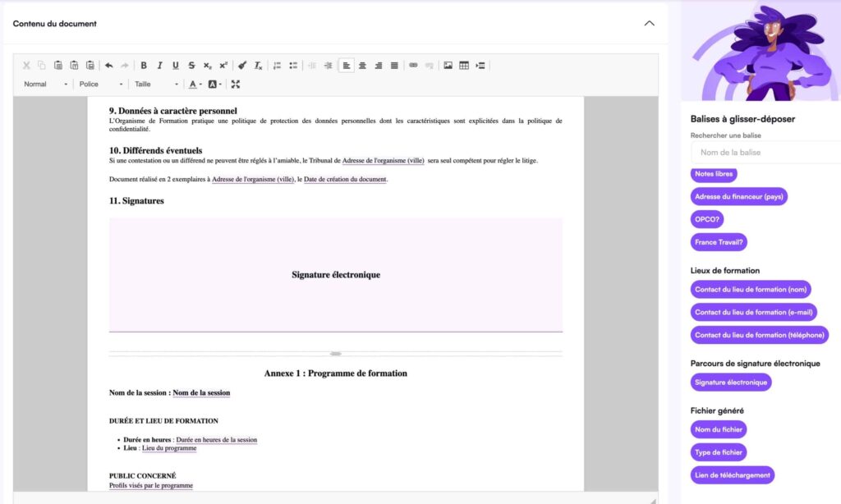Toggle bold formatting in the editor toolbar
The image size is (841, 504).
144,66
